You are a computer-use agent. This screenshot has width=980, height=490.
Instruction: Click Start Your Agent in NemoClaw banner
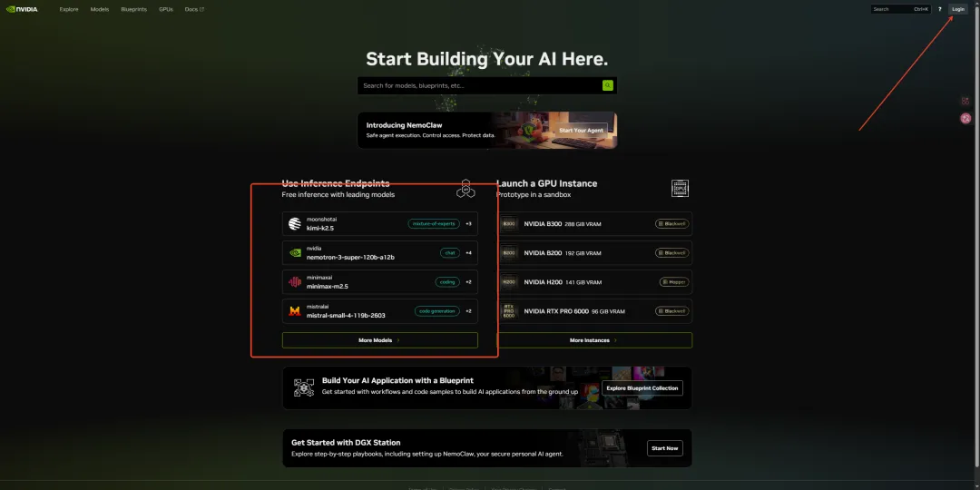click(582, 130)
